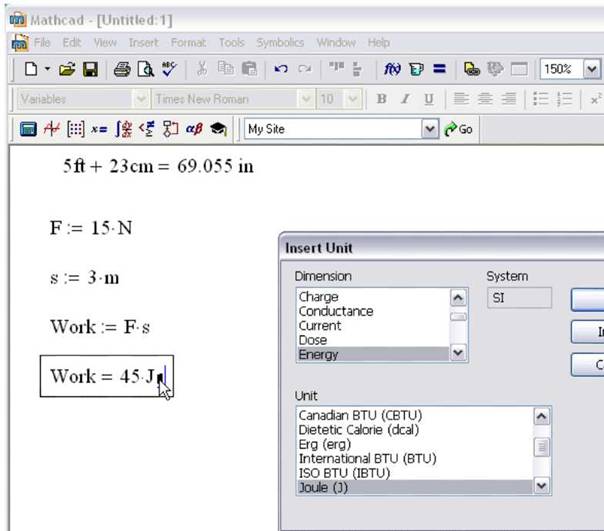
Task: Open the Matrix toolbar icon
Action: pyautogui.click(x=74, y=129)
